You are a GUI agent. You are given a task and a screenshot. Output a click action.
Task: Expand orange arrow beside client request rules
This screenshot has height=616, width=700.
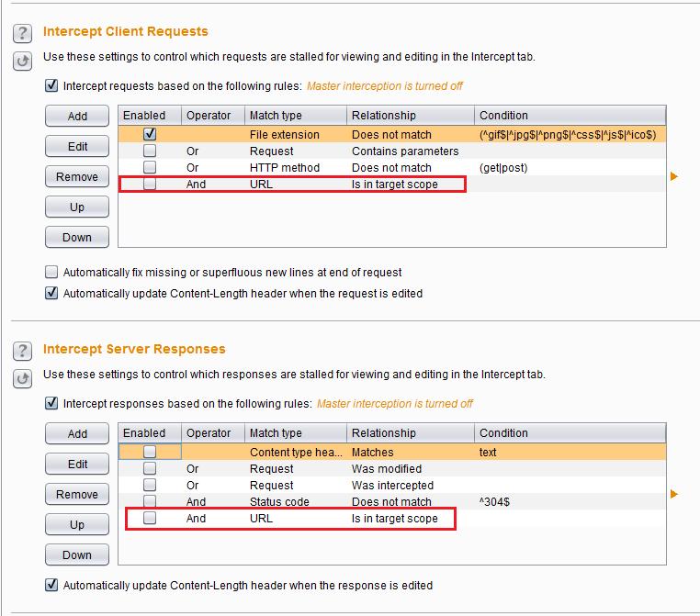pyautogui.click(x=674, y=176)
